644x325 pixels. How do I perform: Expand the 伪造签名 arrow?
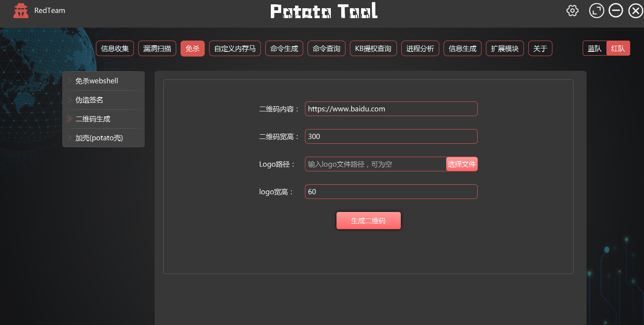pyautogui.click(x=70, y=100)
